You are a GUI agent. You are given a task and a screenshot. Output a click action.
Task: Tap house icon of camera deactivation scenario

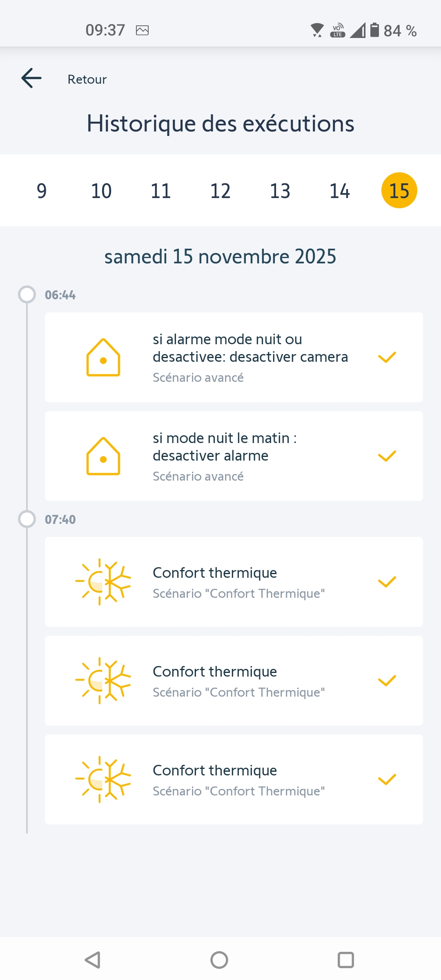(103, 357)
